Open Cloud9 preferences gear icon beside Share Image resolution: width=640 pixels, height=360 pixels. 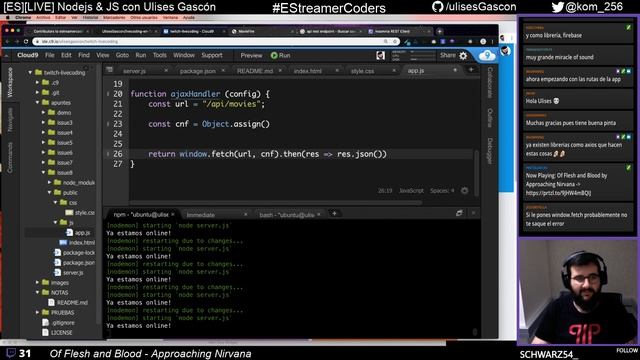(463, 56)
